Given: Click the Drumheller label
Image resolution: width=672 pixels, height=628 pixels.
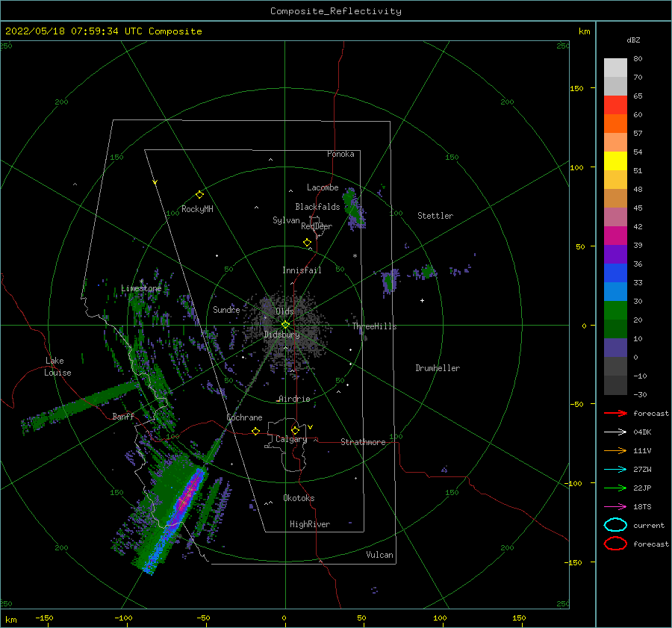Looking at the screenshot, I should point(438,368).
